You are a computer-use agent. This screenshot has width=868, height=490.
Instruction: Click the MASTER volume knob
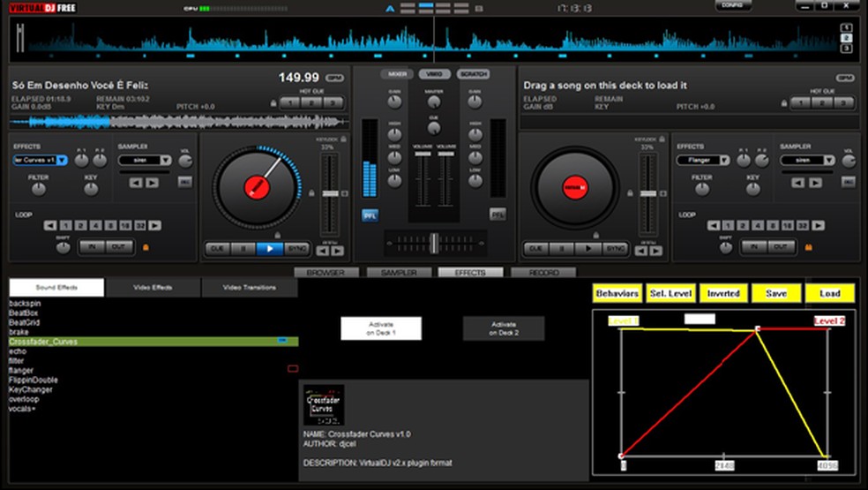click(x=434, y=102)
